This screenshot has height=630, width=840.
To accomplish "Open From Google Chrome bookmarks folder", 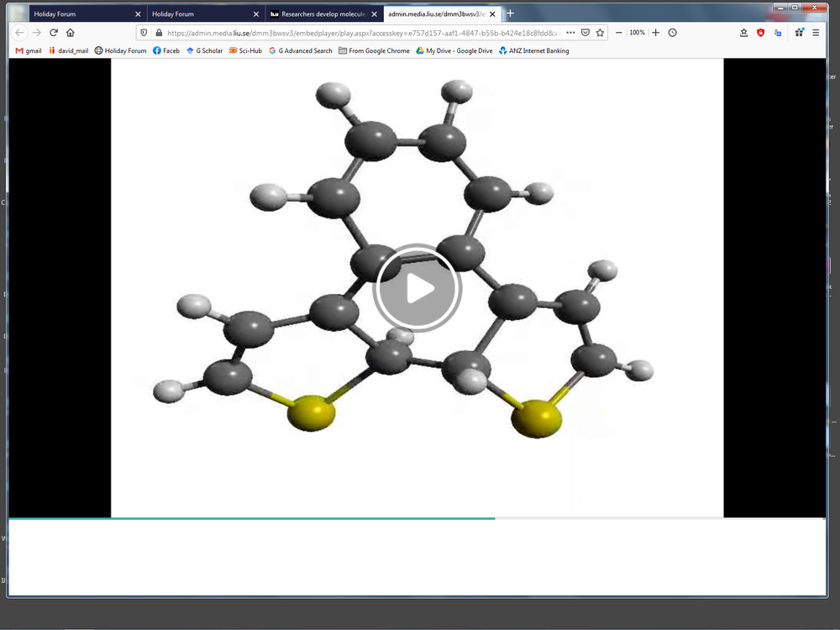I will [x=374, y=50].
